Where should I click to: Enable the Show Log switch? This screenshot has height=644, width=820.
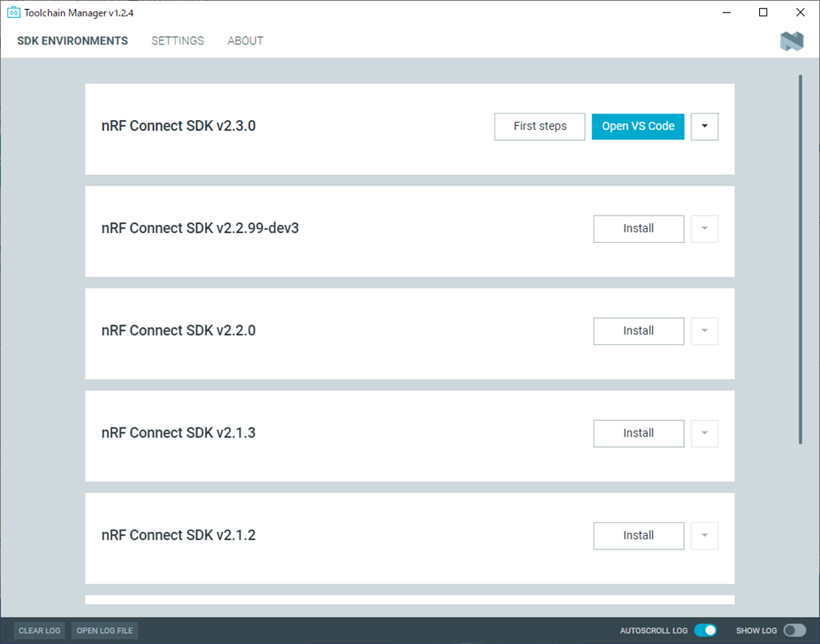pyautogui.click(x=795, y=630)
